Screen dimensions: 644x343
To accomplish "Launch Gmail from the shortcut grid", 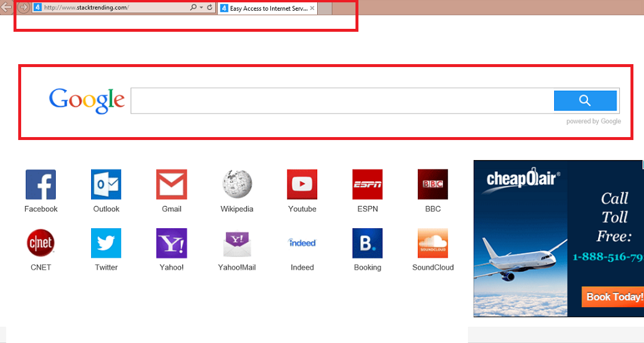I will click(x=172, y=185).
